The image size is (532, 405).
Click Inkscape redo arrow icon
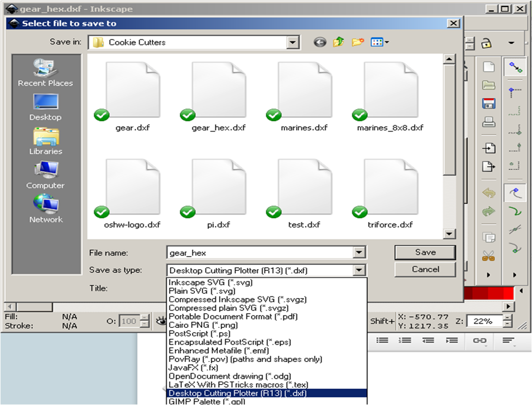pyautogui.click(x=488, y=211)
